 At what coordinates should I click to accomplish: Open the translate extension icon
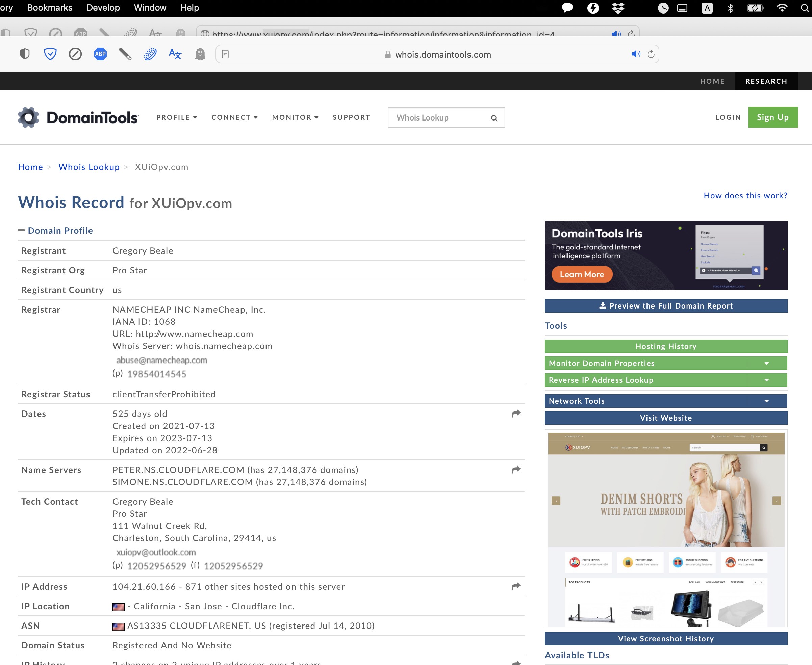(175, 54)
